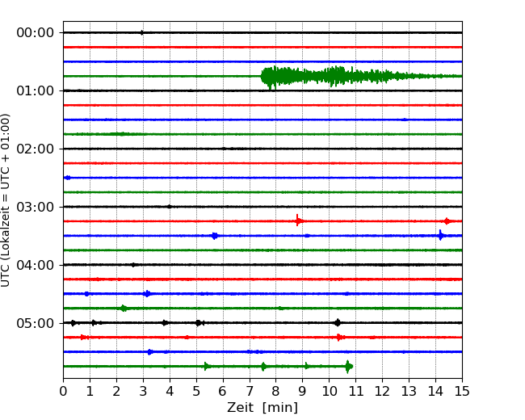Click blue blip near minute 3 on 05:30 trace

point(150,352)
